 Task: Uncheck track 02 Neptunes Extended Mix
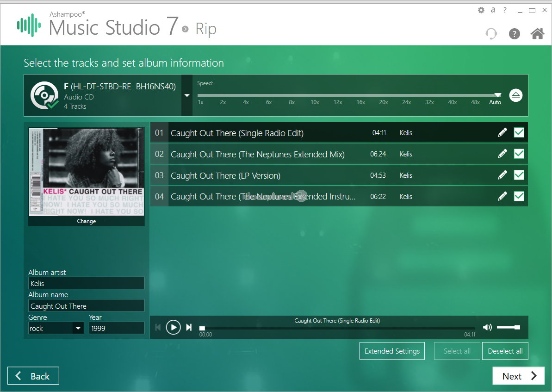pyautogui.click(x=519, y=154)
